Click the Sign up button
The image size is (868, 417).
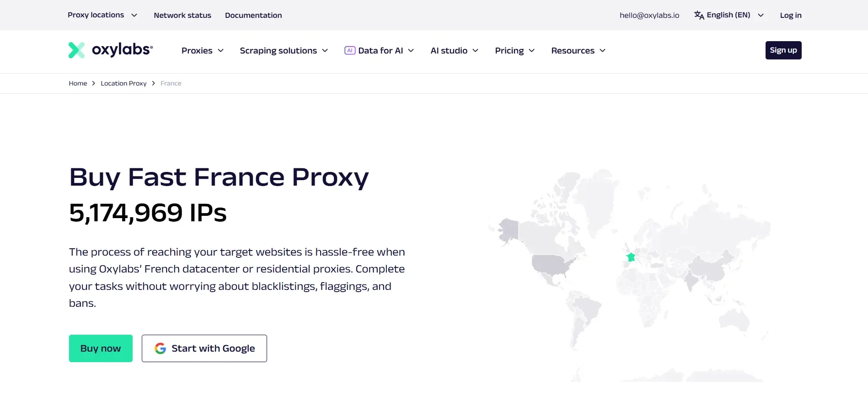click(x=783, y=50)
